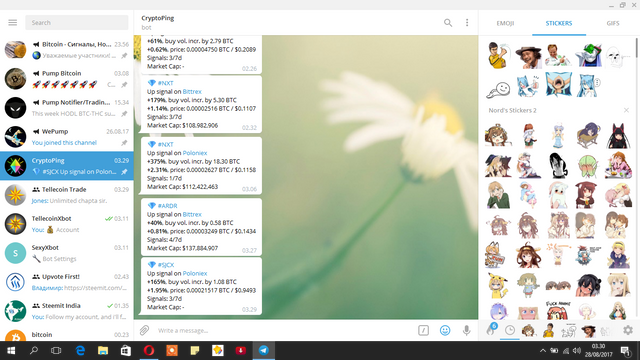
Task: Select Nord's anime girl sticker set tab
Action: (528, 330)
